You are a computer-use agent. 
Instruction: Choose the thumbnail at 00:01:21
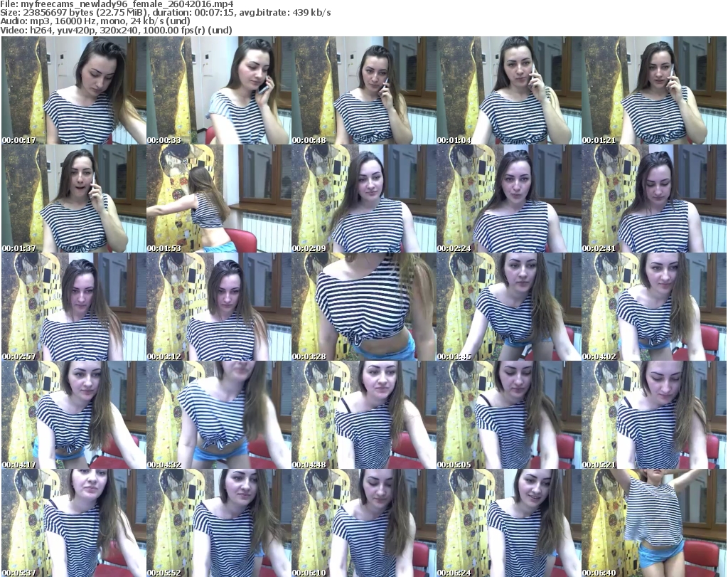(654, 90)
